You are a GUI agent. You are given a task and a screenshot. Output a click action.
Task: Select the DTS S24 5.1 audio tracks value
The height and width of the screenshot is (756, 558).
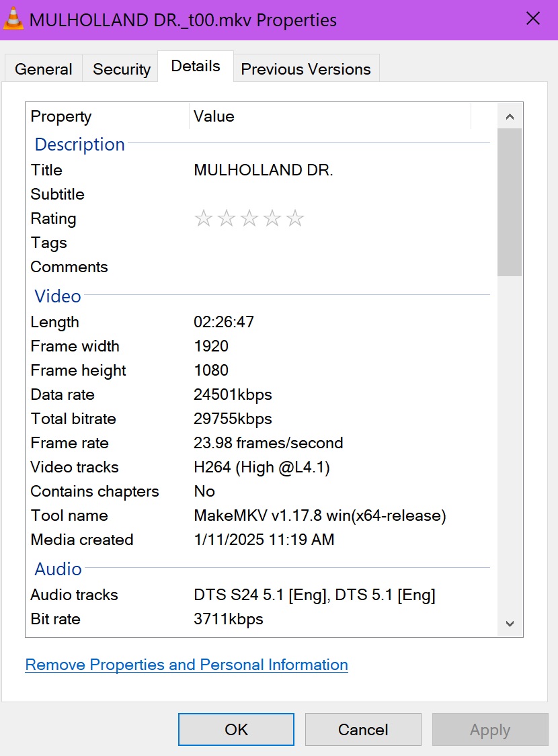315,595
